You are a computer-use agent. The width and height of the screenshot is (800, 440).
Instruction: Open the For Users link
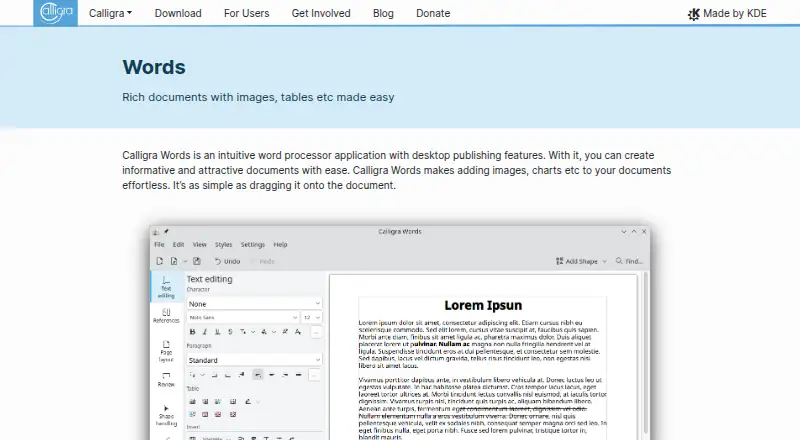tap(246, 13)
